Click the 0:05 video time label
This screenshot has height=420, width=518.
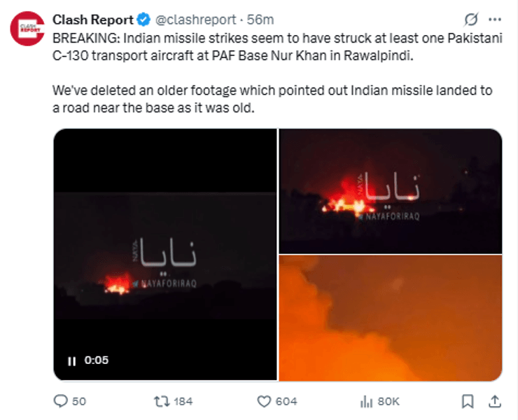[97, 361]
